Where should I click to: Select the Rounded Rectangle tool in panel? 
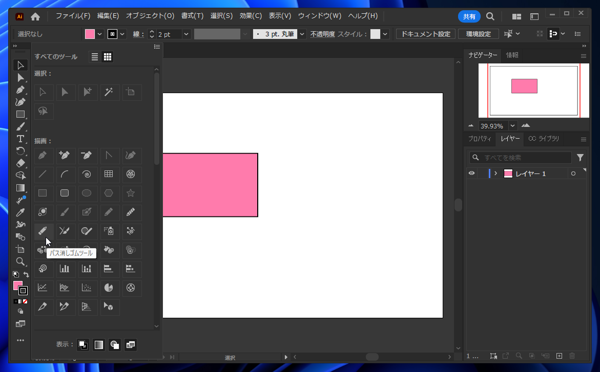65,193
